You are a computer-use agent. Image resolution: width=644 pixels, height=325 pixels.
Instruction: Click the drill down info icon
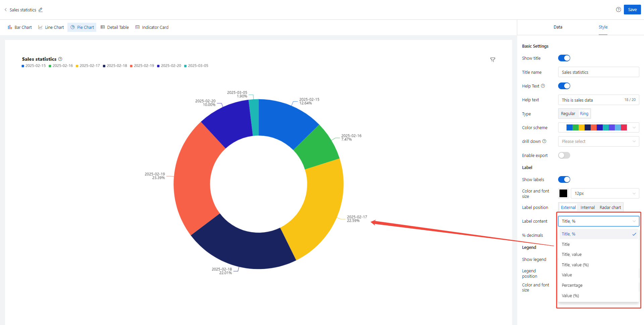tap(544, 141)
